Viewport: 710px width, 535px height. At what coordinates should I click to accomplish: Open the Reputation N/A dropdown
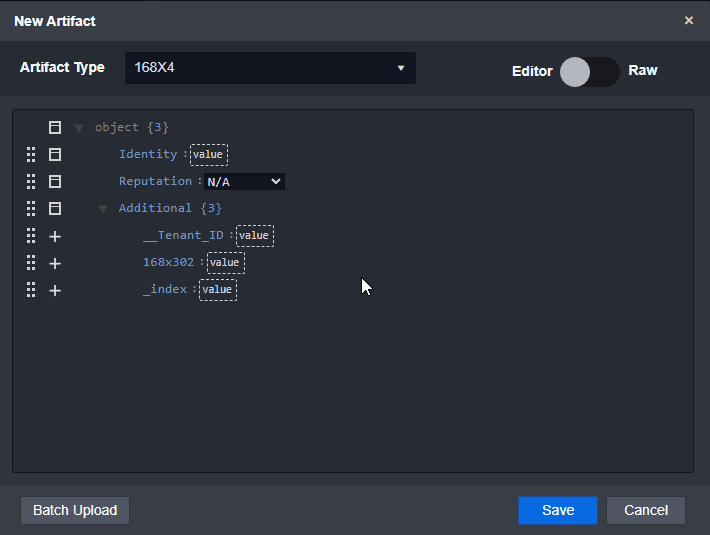coord(244,182)
